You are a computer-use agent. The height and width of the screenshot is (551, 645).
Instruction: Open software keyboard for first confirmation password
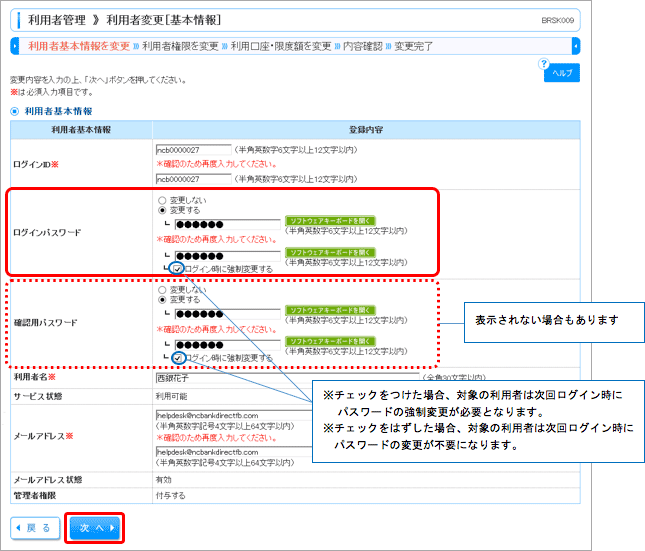pyautogui.click(x=330, y=310)
